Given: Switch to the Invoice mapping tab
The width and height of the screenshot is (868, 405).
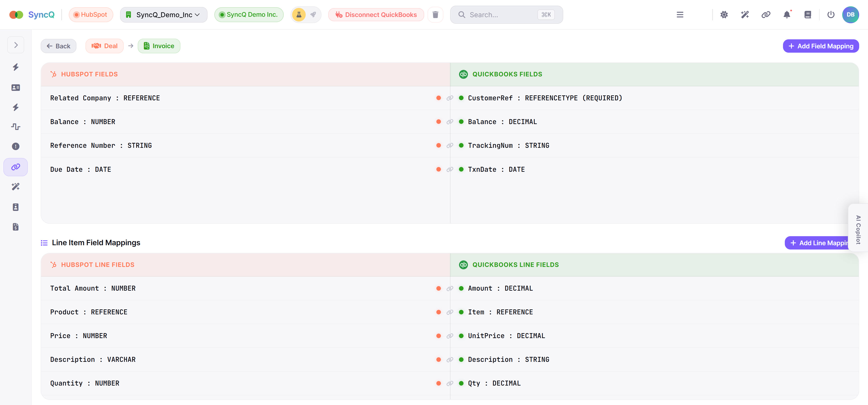Looking at the screenshot, I should pyautogui.click(x=159, y=46).
